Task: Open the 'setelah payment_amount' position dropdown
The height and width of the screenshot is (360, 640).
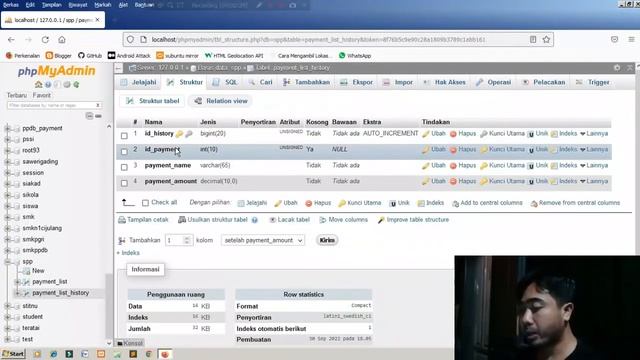Action: coord(263,240)
